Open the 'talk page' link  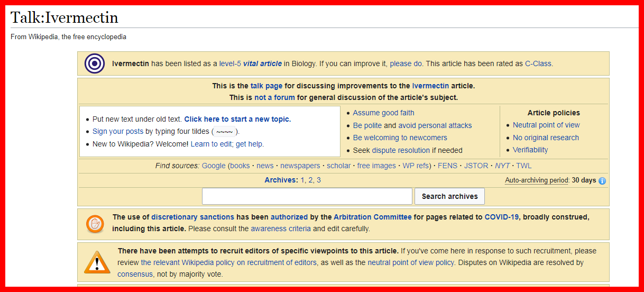click(x=266, y=86)
